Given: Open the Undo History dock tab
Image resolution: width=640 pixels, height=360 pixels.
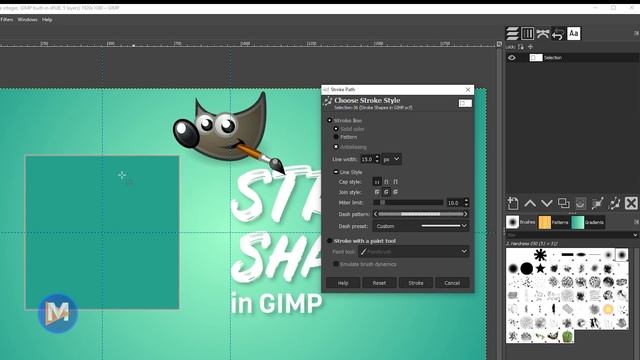Looking at the screenshot, I should (558, 33).
